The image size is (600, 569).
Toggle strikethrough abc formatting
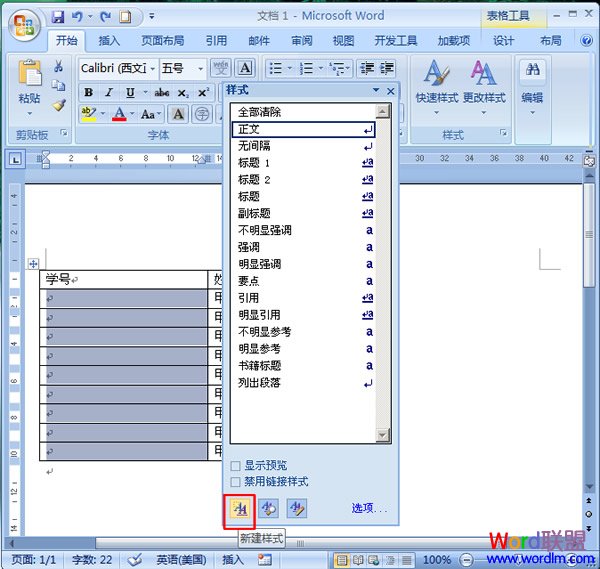162,92
